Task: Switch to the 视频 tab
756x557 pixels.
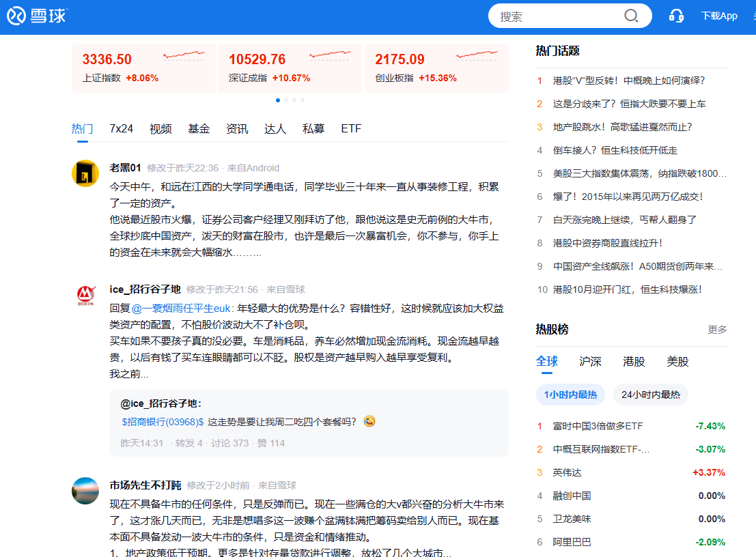Action: (160, 128)
